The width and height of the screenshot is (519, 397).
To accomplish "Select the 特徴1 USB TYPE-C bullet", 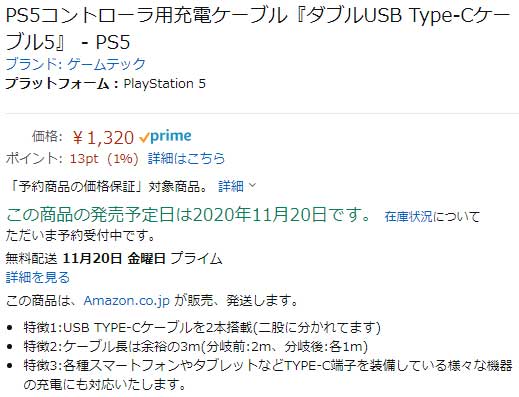I will click(x=202, y=328).
